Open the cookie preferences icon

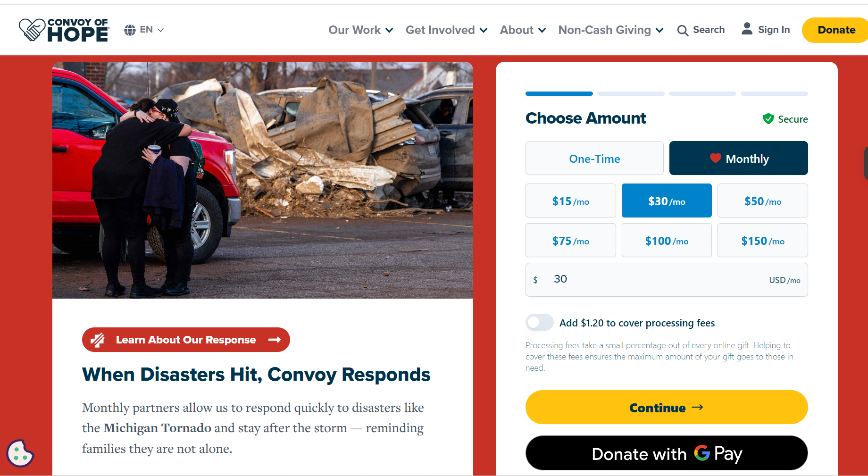pyautogui.click(x=20, y=453)
